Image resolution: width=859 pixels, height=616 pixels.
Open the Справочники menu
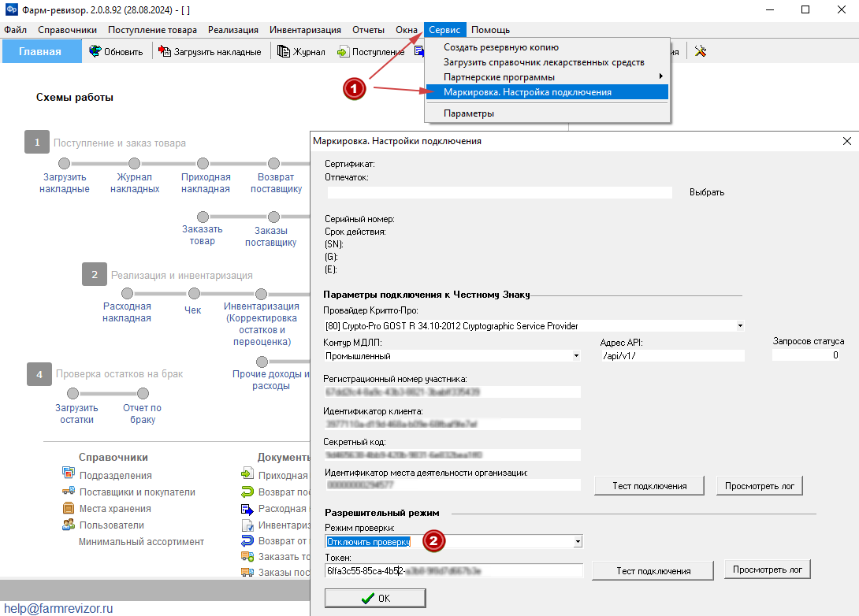click(68, 30)
